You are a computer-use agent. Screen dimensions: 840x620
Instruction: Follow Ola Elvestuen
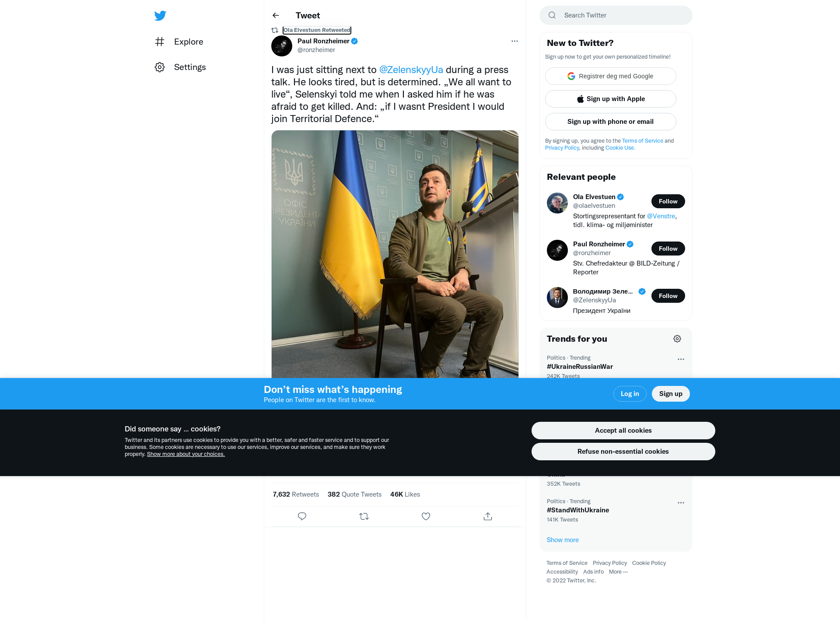pos(668,201)
